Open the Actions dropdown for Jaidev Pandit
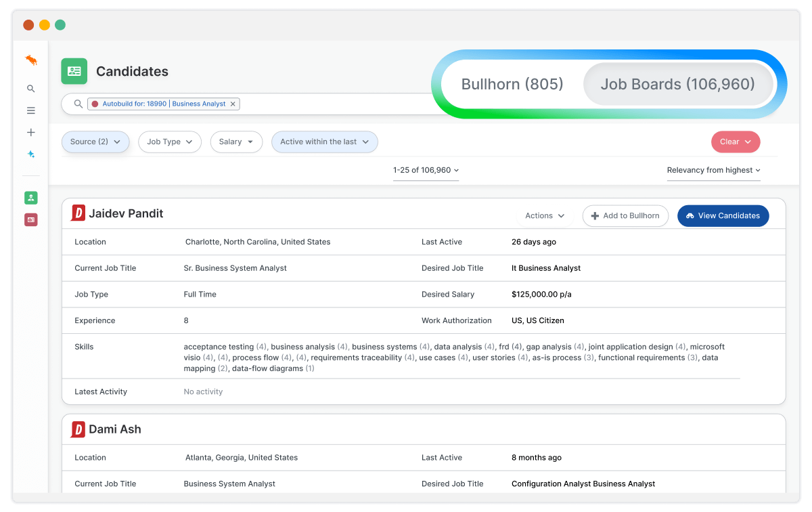 click(545, 215)
